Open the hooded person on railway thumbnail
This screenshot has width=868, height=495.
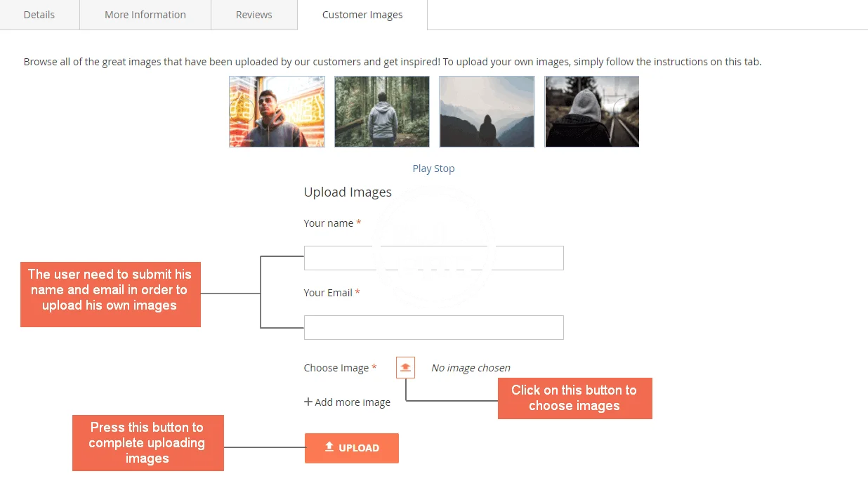(591, 112)
